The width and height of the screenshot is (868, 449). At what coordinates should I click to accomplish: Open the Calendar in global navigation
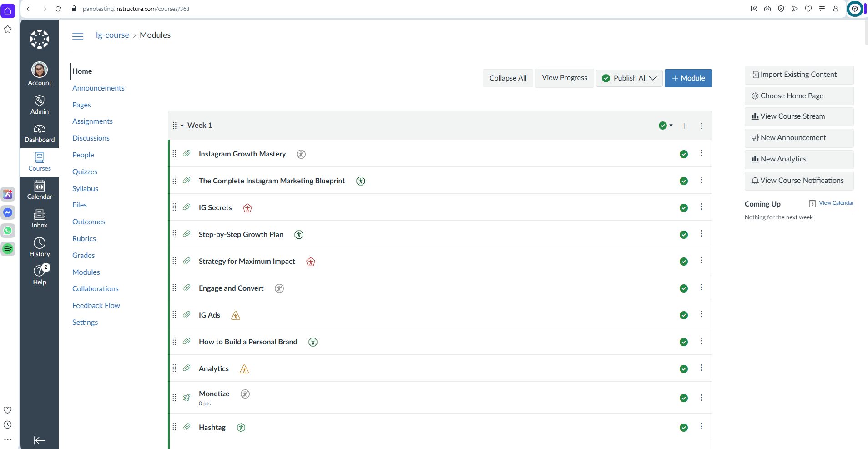[40, 190]
